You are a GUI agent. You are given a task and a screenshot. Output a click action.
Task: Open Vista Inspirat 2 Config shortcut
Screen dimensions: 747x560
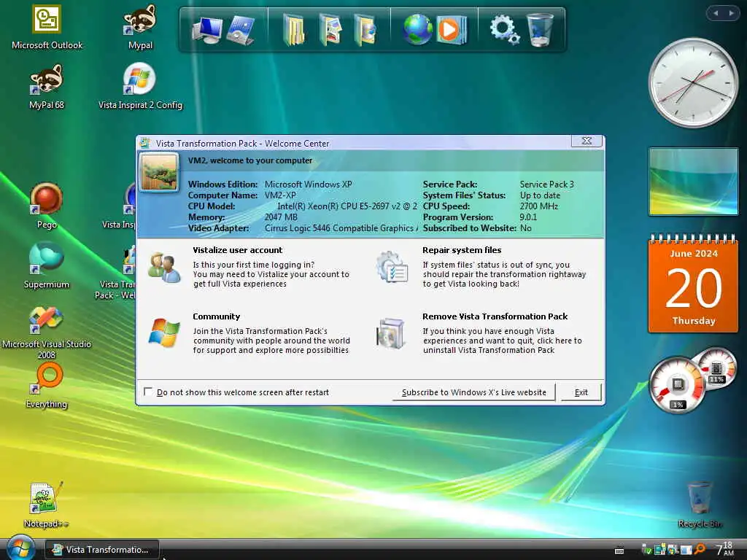[140, 87]
